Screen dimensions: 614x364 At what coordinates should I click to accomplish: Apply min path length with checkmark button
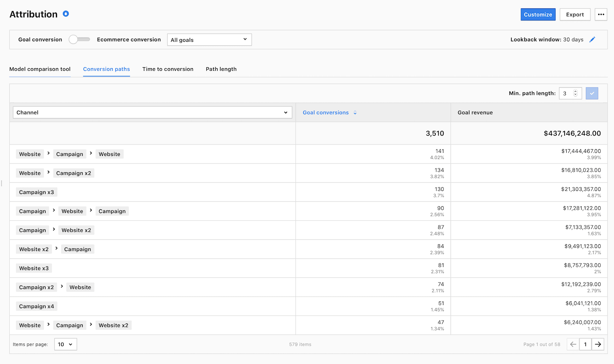click(592, 93)
